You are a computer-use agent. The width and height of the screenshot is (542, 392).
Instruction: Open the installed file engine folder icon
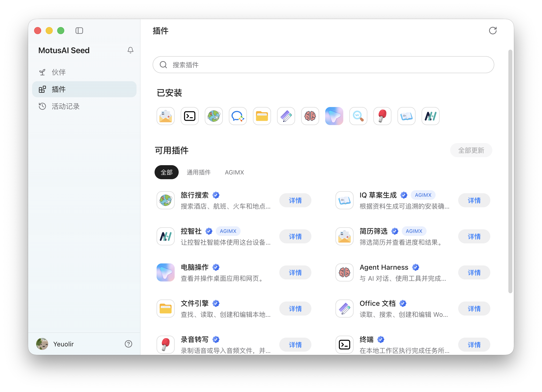click(262, 116)
